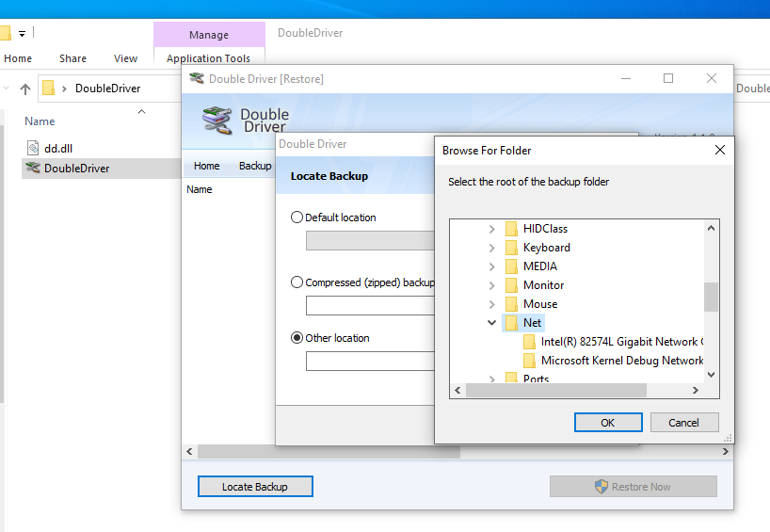Click Compressed backup path input field
The image size is (770, 532).
click(x=370, y=305)
